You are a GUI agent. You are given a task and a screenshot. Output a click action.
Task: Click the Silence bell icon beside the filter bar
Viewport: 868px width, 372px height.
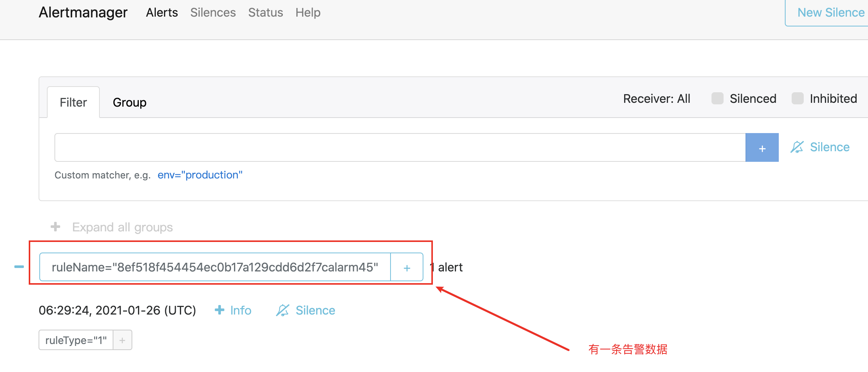pos(797,147)
